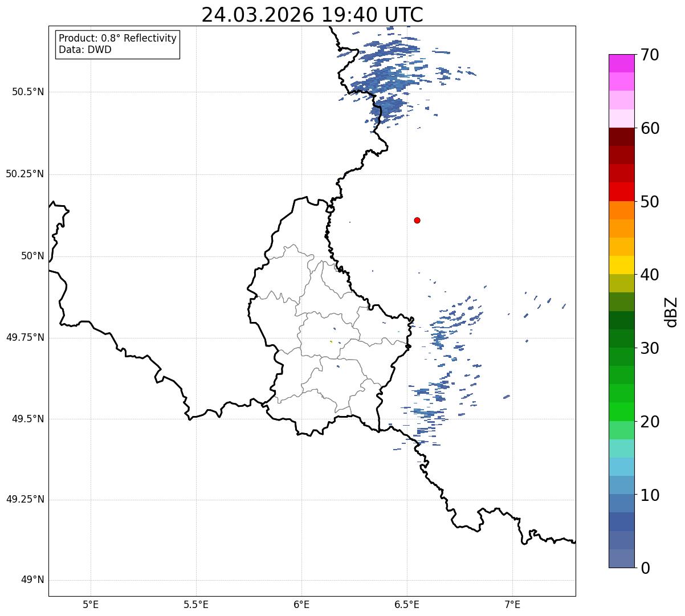Click the 'Product: 0.8° Reflectivity' label
The height and width of the screenshot is (616, 685).
pos(118,38)
